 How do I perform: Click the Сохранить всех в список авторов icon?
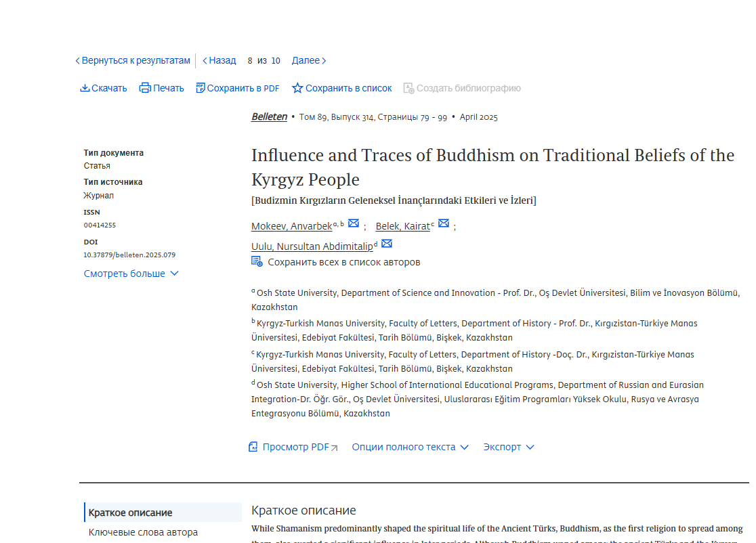pos(257,261)
